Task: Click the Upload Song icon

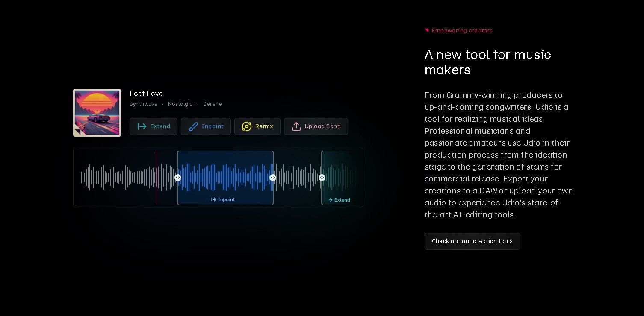Action: click(x=296, y=126)
